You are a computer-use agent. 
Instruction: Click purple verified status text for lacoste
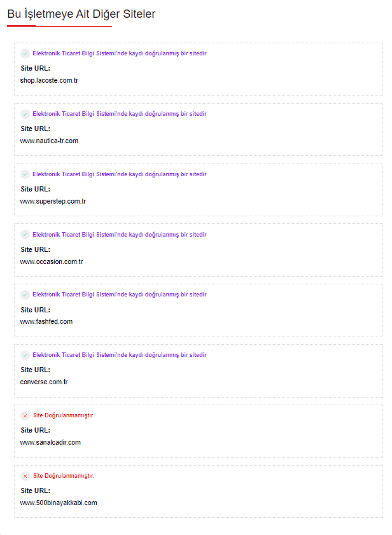click(x=120, y=53)
